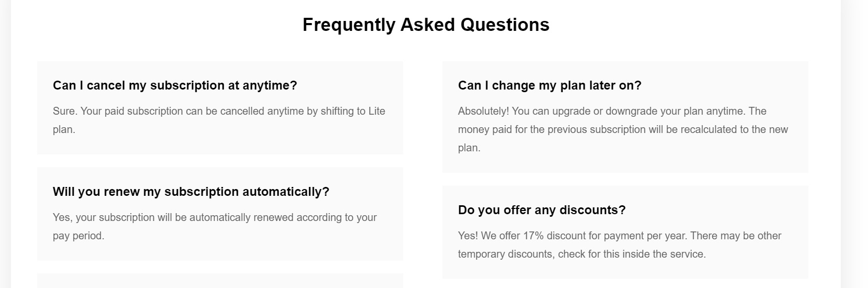Open the cancel my subscription question

[x=175, y=85]
